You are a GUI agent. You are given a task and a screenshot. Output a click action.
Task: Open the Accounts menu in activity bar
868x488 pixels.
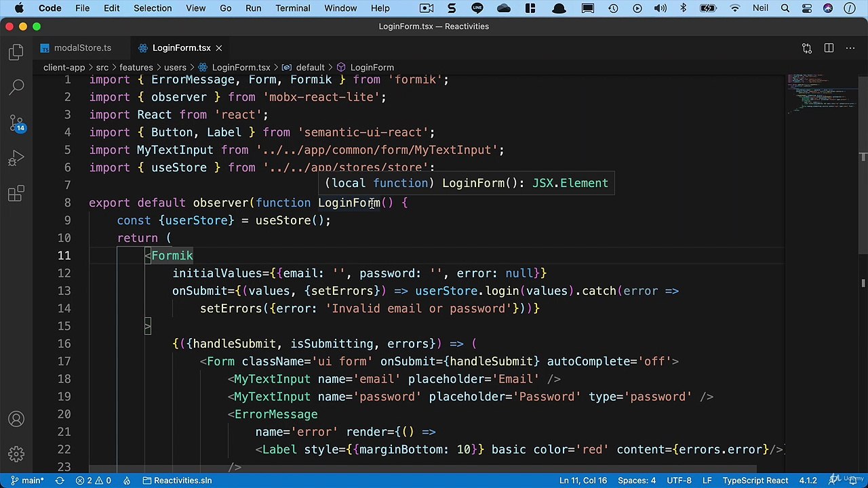[x=16, y=420]
